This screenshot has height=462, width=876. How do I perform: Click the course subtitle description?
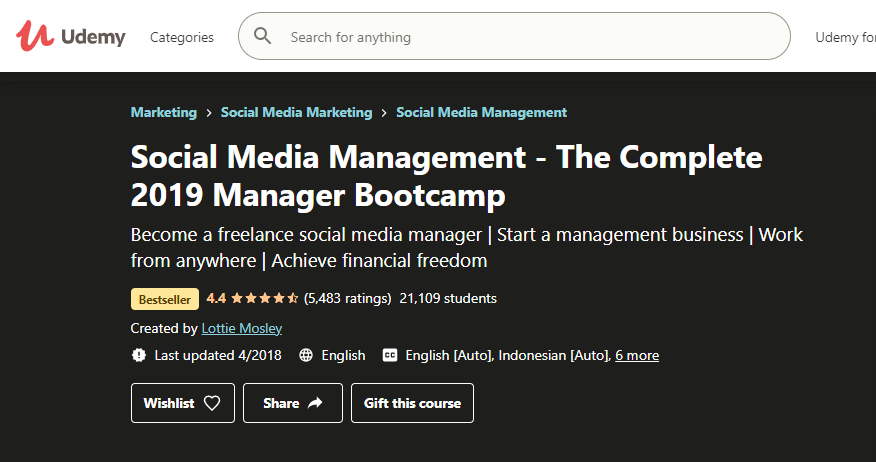(x=467, y=247)
